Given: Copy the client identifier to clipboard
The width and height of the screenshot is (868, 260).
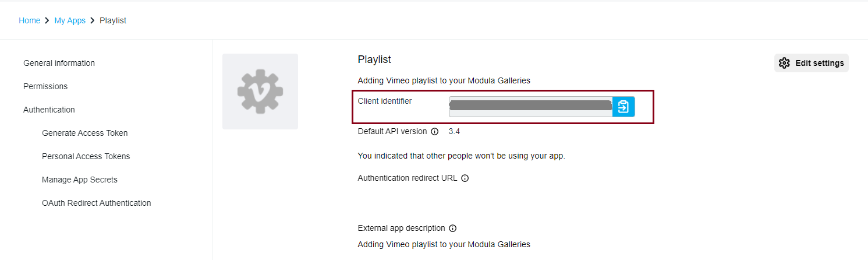Looking at the screenshot, I should coord(623,107).
